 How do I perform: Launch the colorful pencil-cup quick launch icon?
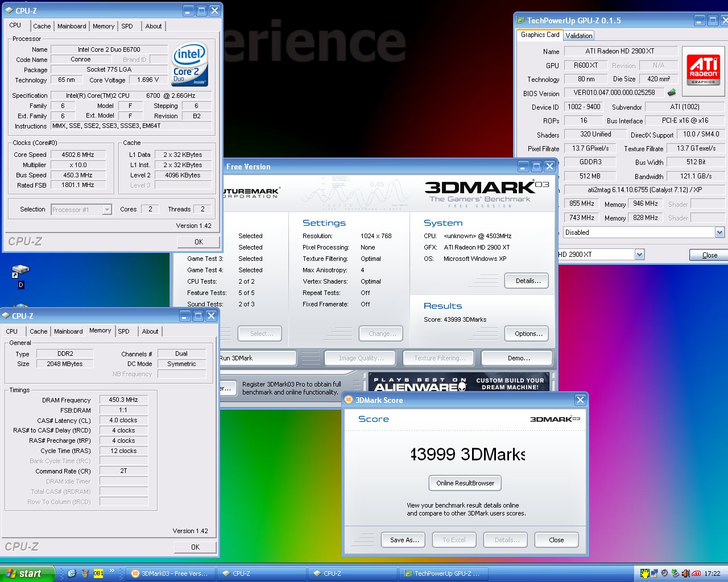click(x=85, y=573)
